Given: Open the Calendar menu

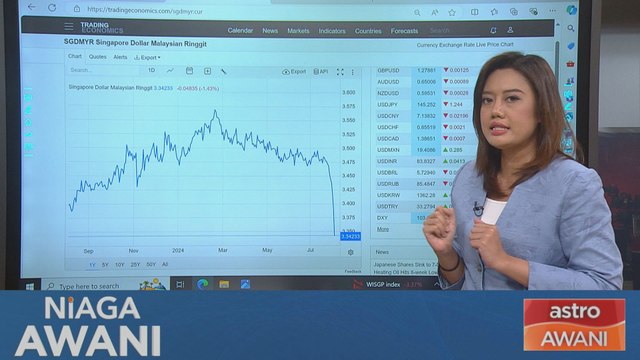Looking at the screenshot, I should click(240, 30).
